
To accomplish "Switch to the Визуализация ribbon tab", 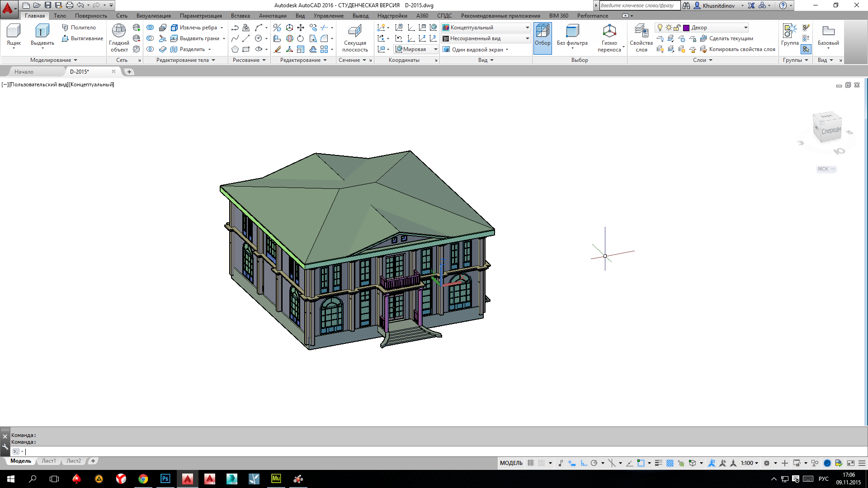I will click(x=154, y=16).
